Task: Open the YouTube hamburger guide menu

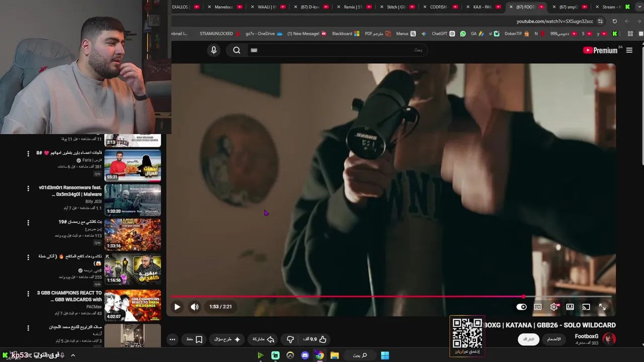Action: tap(629, 50)
